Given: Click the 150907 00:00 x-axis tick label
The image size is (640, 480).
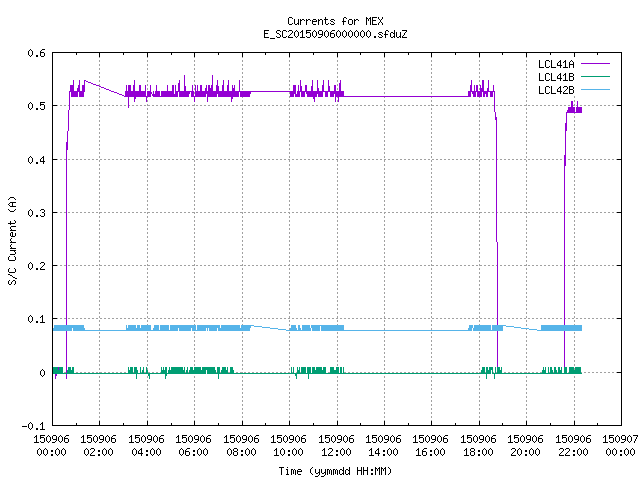Looking at the screenshot, I should click(x=620, y=446).
